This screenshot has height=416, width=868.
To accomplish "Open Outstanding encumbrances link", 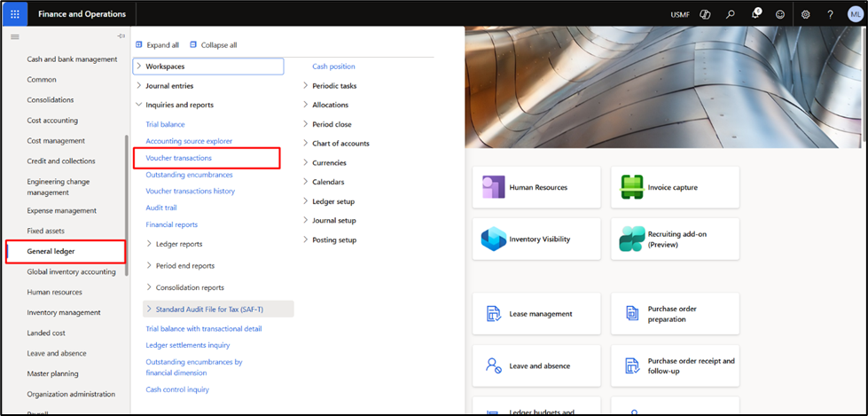I will point(189,175).
